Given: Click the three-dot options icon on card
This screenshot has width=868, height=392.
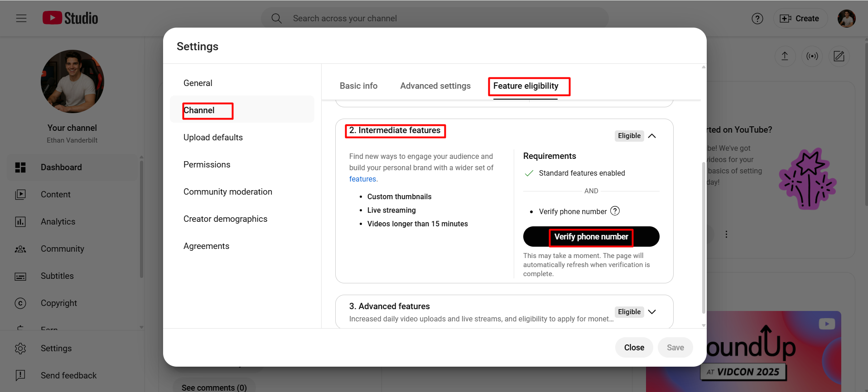Looking at the screenshot, I should click(726, 234).
